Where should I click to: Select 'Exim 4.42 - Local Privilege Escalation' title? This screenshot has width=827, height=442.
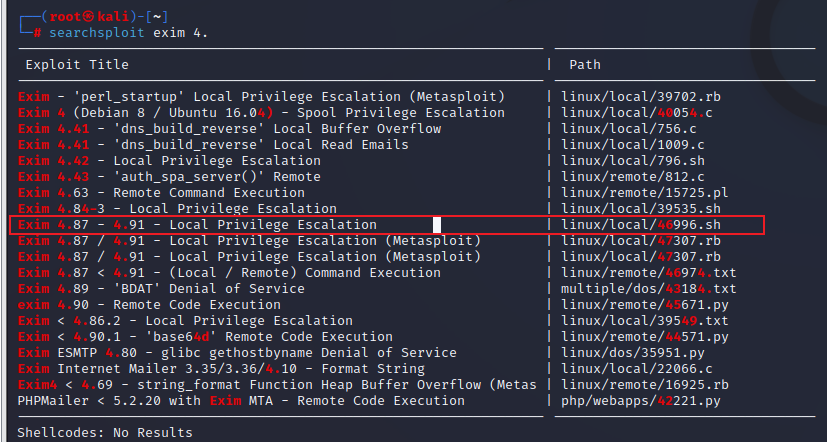tap(169, 160)
